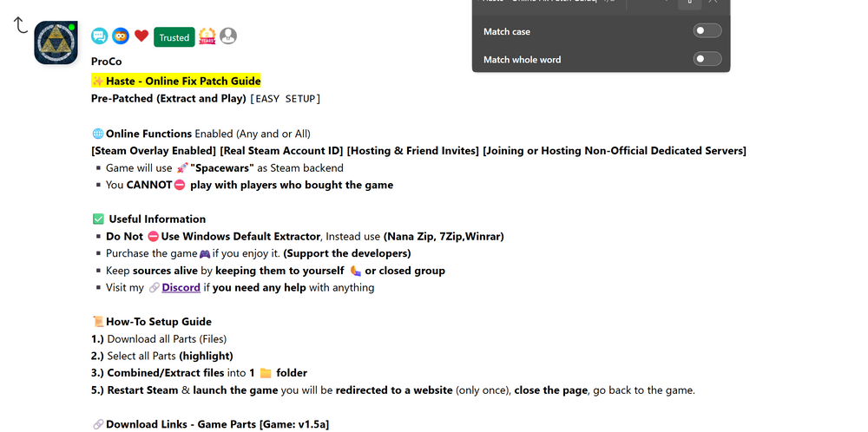Click the no-entry emoji after Do Not
The image size is (868, 432).
[x=153, y=237]
